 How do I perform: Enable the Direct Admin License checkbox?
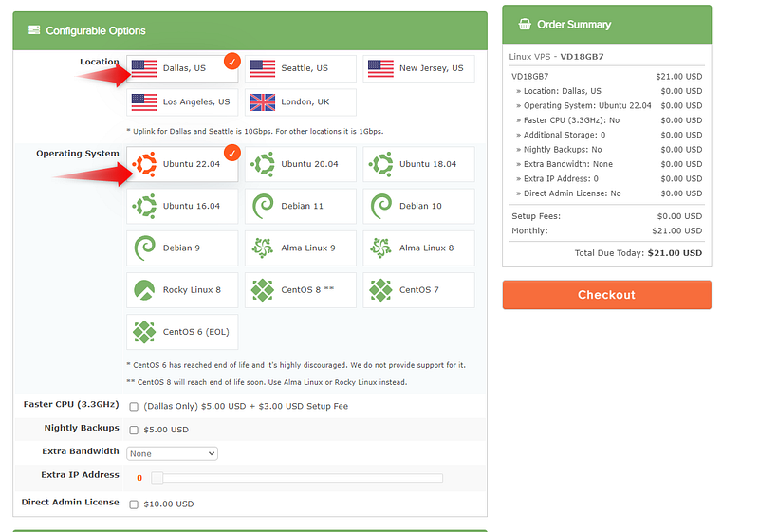pyautogui.click(x=134, y=504)
